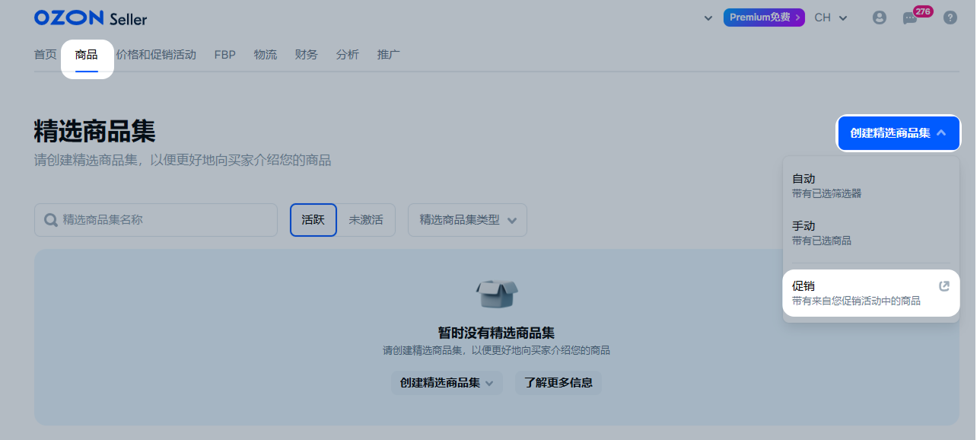Screen dimensions: 980x440
Task: Select the 未激活 filter toggle
Action: point(366,220)
